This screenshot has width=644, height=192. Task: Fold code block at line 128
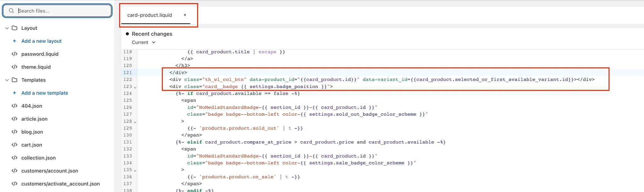coord(135,122)
